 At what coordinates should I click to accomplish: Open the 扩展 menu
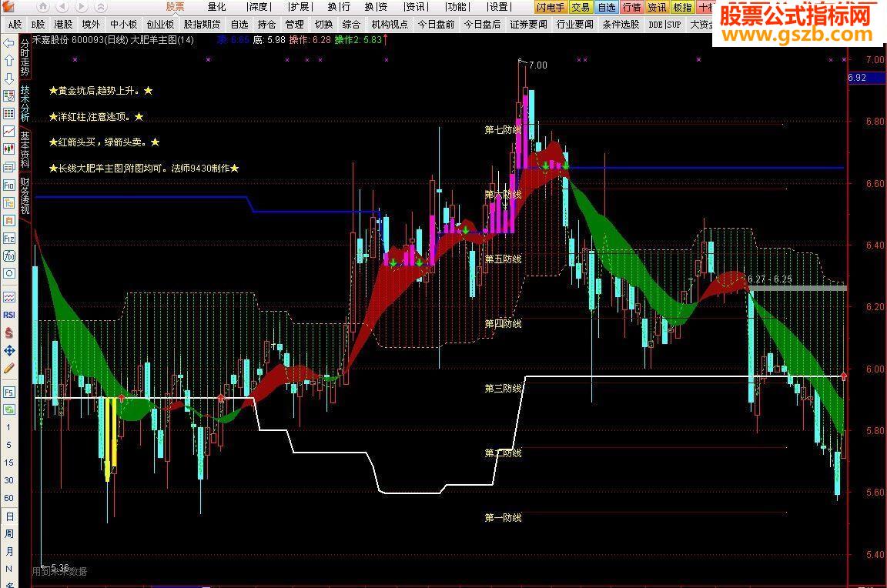[x=300, y=7]
